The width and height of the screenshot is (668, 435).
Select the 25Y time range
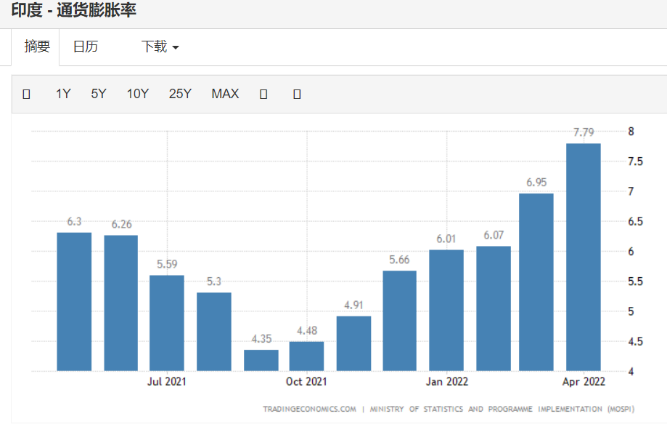tap(180, 94)
